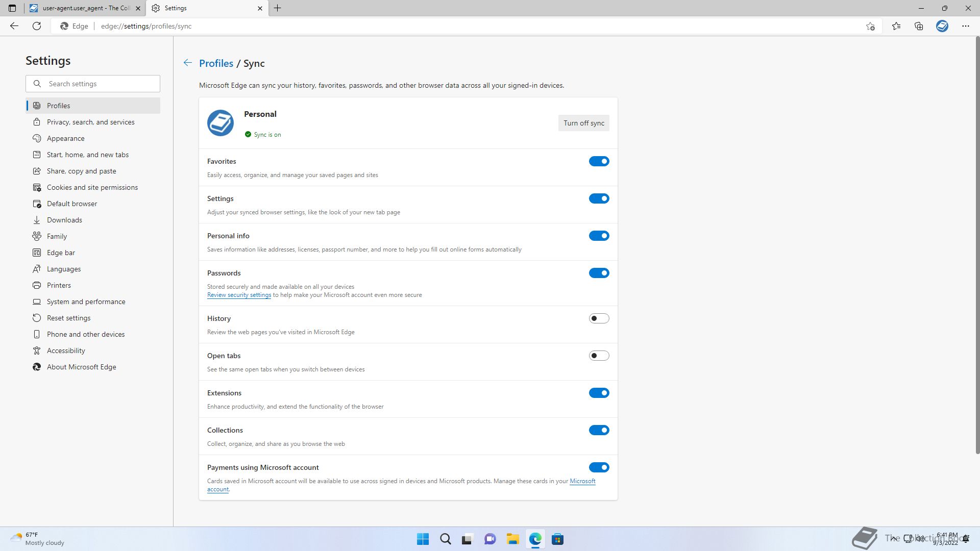The width and height of the screenshot is (980, 551).
Task: Open Share, copy and paste settings
Action: [x=93, y=171]
